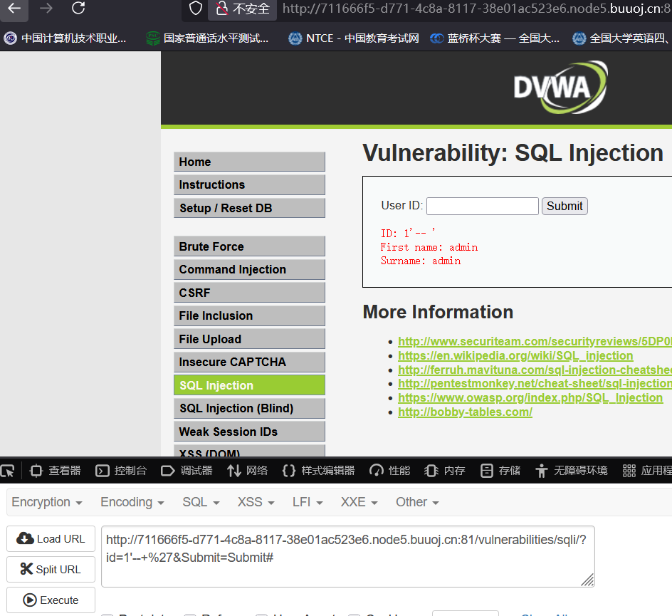Click the 'First name: admin' result text
This screenshot has width=672, height=616.
coord(429,247)
